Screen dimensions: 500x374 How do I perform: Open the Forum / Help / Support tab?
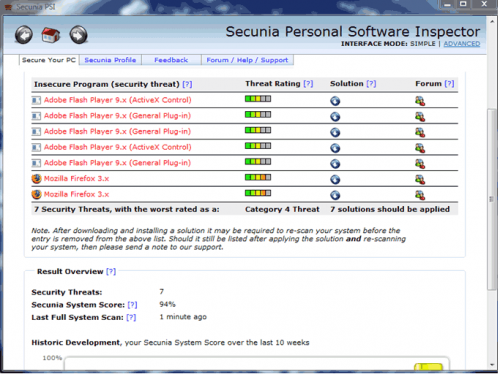247,60
